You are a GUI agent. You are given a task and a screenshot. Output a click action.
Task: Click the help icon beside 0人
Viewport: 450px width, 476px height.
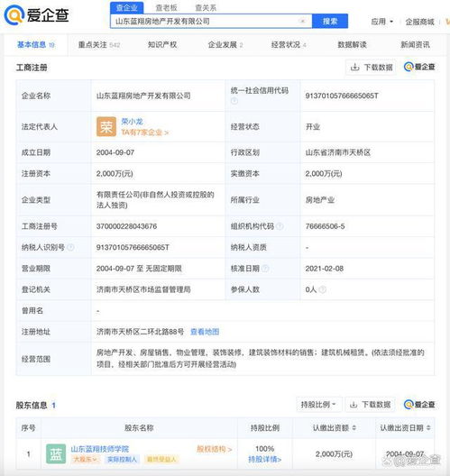click(x=323, y=289)
